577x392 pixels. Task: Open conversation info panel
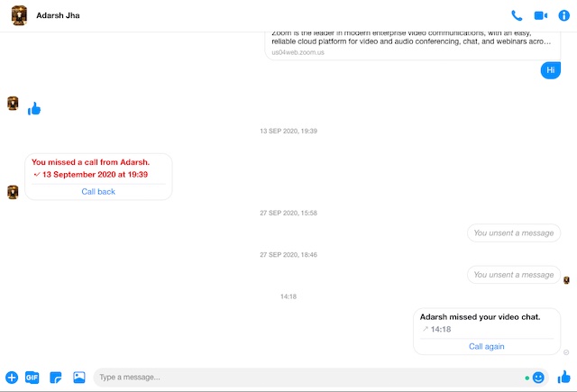click(x=563, y=15)
